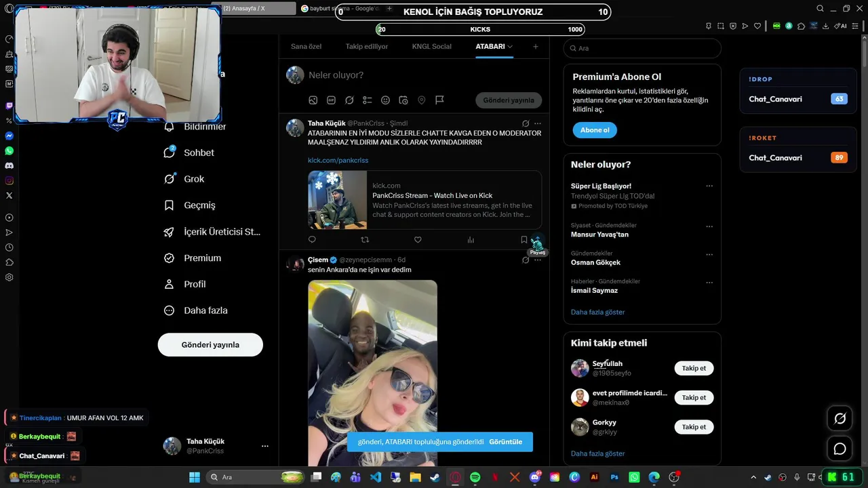The width and height of the screenshot is (868, 488).
Task: Open Geçmiş in the navigation menu
Action: [x=189, y=205]
